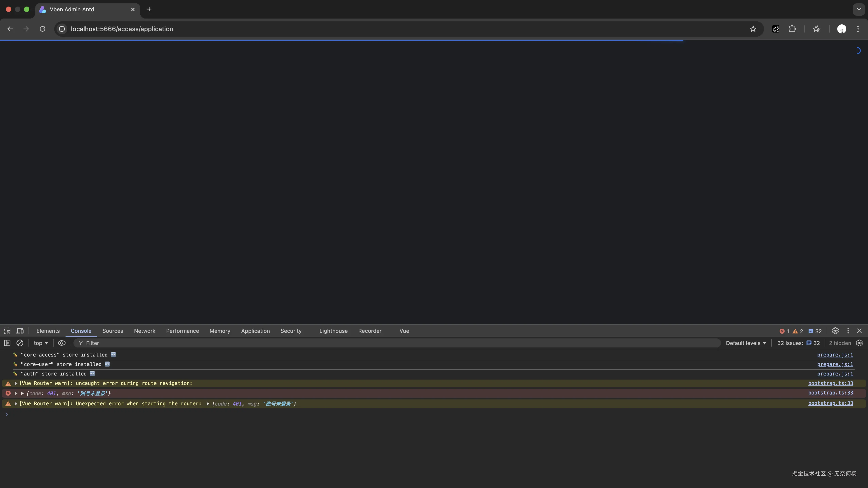The width and height of the screenshot is (868, 488).
Task: Toggle the console sidebar panel icon
Action: pos(7,343)
